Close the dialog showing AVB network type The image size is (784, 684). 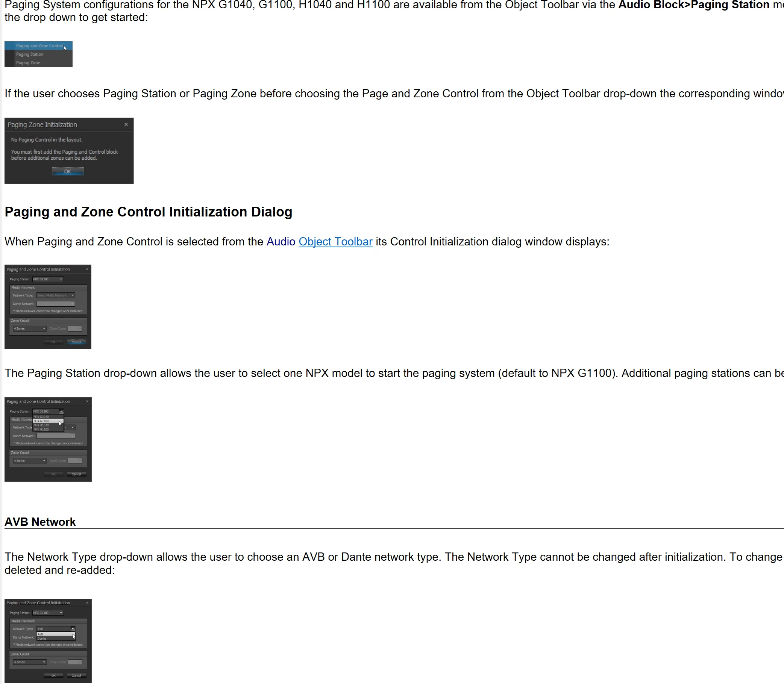(x=87, y=603)
